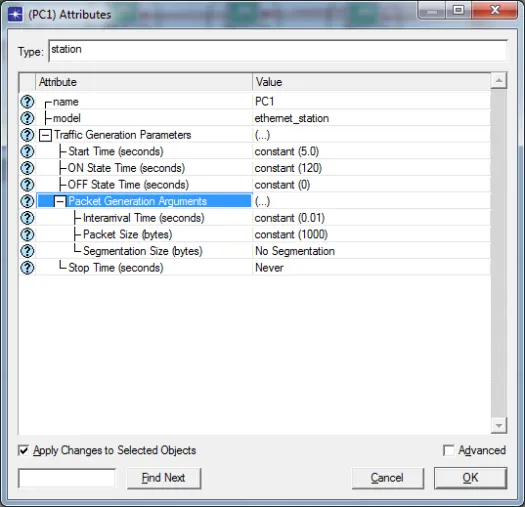Click the scrollbar up arrow
Screen dimensions: 525x507
pos(499,81)
